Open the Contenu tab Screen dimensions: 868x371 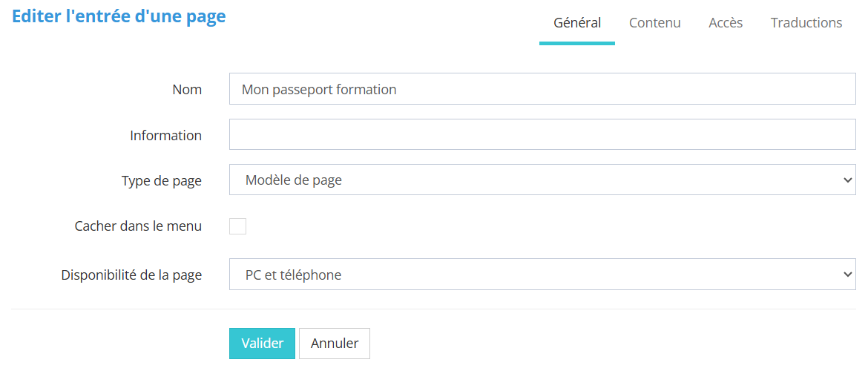point(654,23)
